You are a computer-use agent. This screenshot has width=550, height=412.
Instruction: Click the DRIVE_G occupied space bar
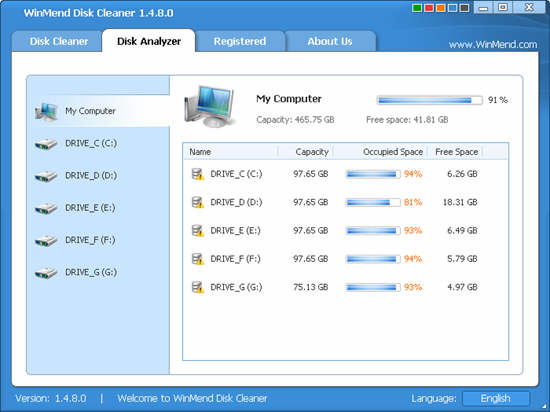373,287
